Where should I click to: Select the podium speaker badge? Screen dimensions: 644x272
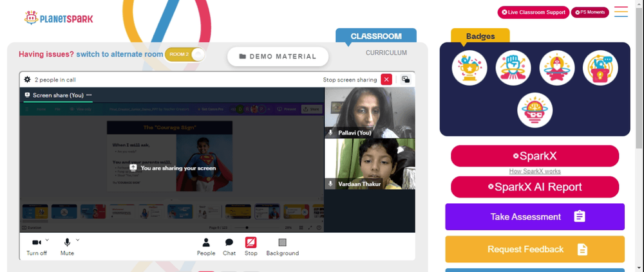(600, 68)
